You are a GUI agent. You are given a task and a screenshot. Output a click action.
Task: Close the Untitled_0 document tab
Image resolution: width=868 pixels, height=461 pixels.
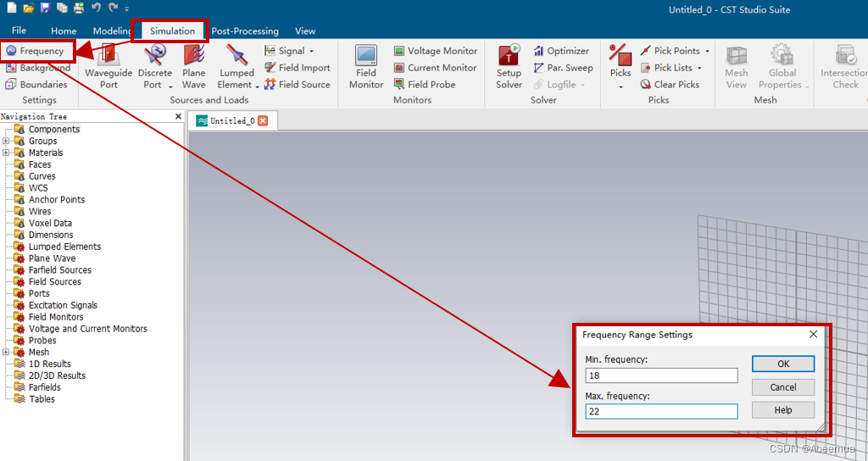click(263, 121)
